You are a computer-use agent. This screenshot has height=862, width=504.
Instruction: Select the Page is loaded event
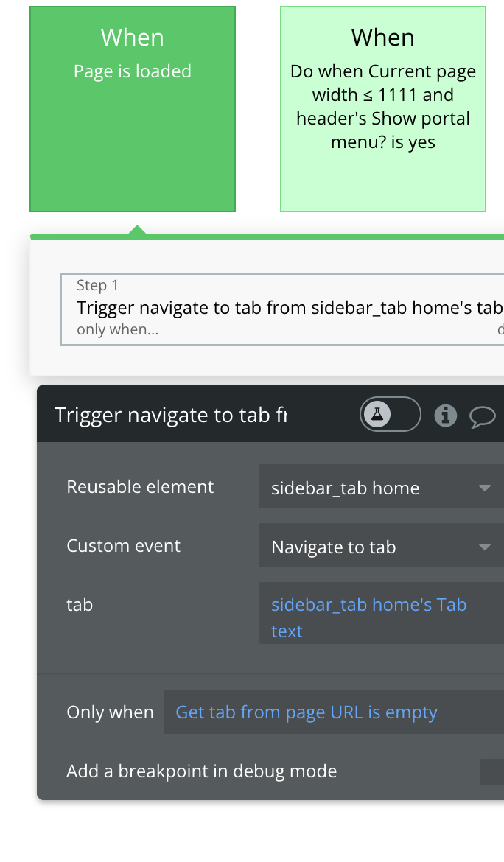(x=133, y=109)
